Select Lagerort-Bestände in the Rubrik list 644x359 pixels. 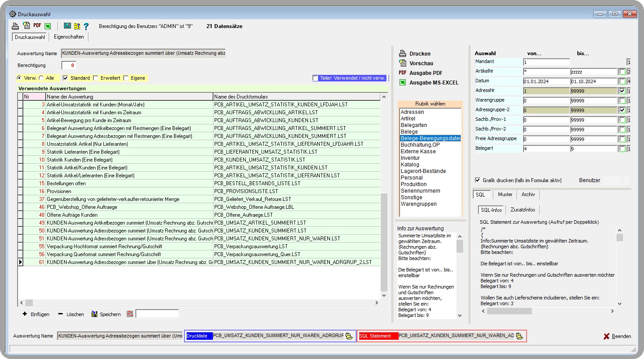click(x=423, y=171)
